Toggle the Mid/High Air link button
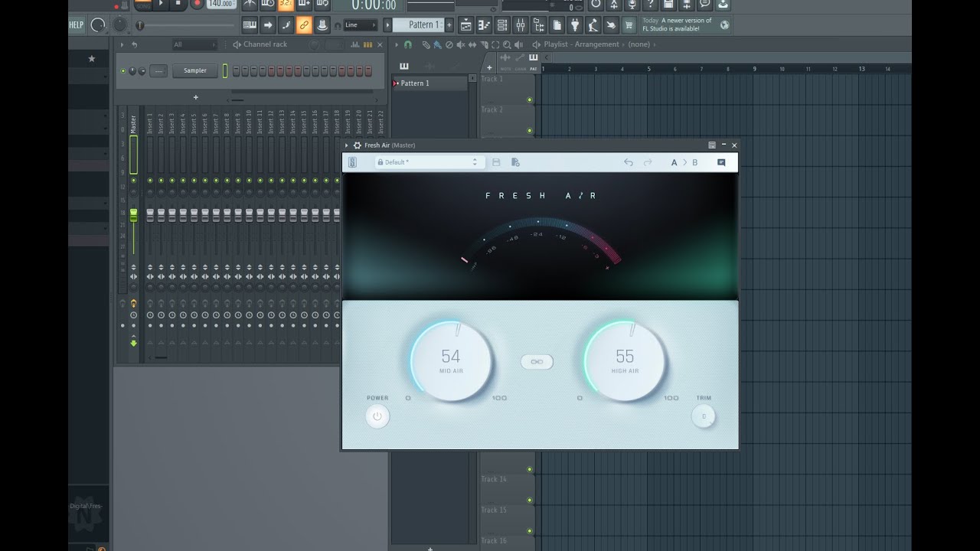Screen dimensions: 980x551 pos(537,362)
